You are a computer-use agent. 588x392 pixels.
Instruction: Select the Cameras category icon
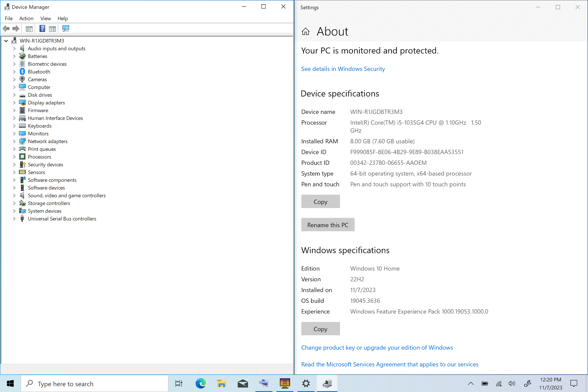[x=22, y=79]
